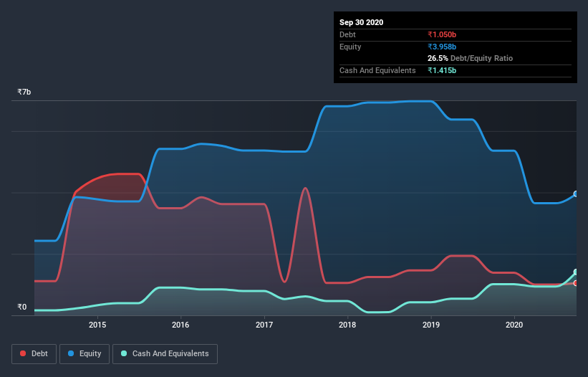Click the ₹3.958b equity value in the tooltip
The width and height of the screenshot is (588, 377).
click(442, 47)
